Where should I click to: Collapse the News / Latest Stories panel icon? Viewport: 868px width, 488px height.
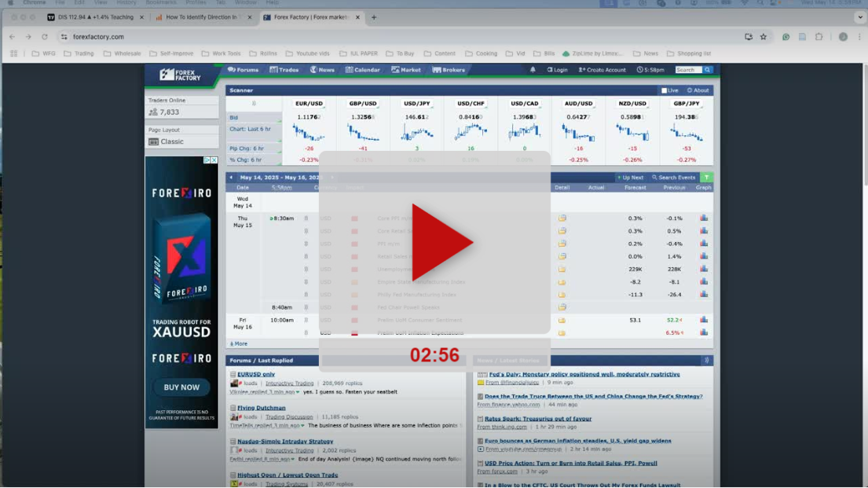point(706,361)
